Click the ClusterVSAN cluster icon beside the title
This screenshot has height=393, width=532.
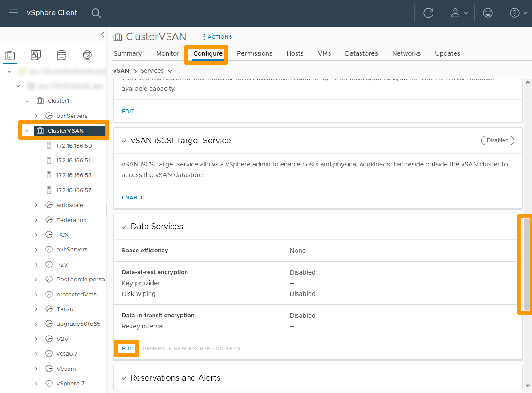[x=117, y=37]
